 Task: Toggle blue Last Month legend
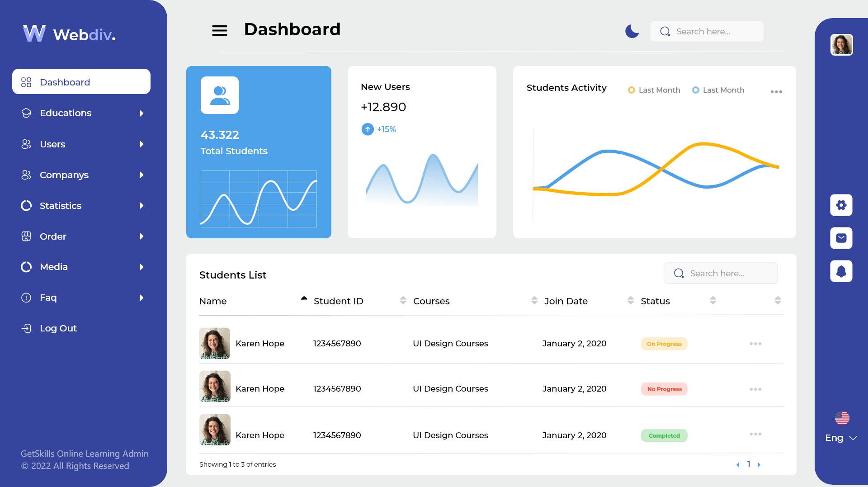[x=718, y=90]
